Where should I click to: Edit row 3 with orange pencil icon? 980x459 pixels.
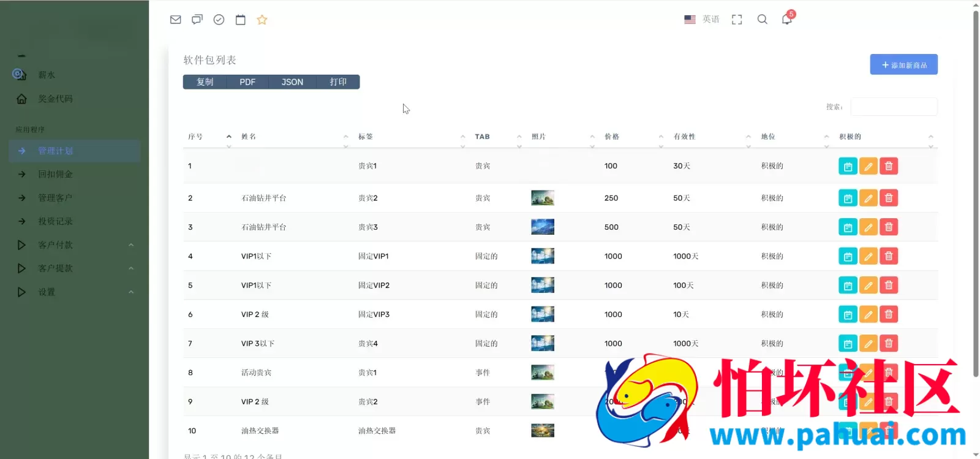pyautogui.click(x=869, y=227)
